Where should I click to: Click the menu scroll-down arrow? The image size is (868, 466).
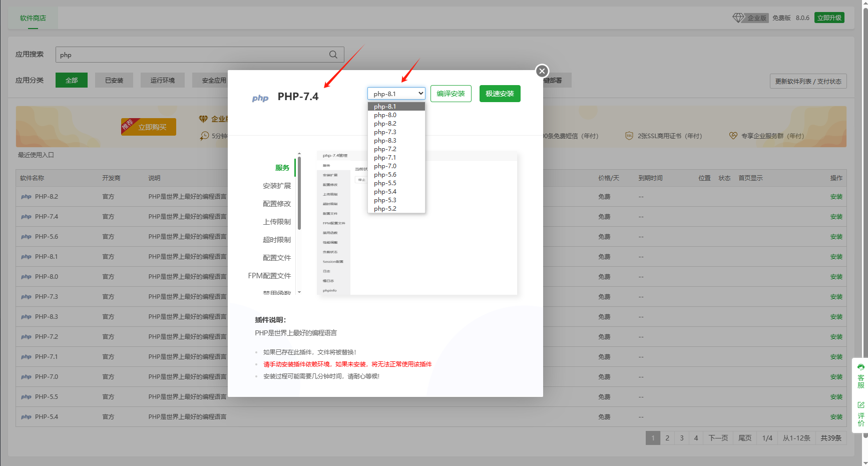pos(299,292)
